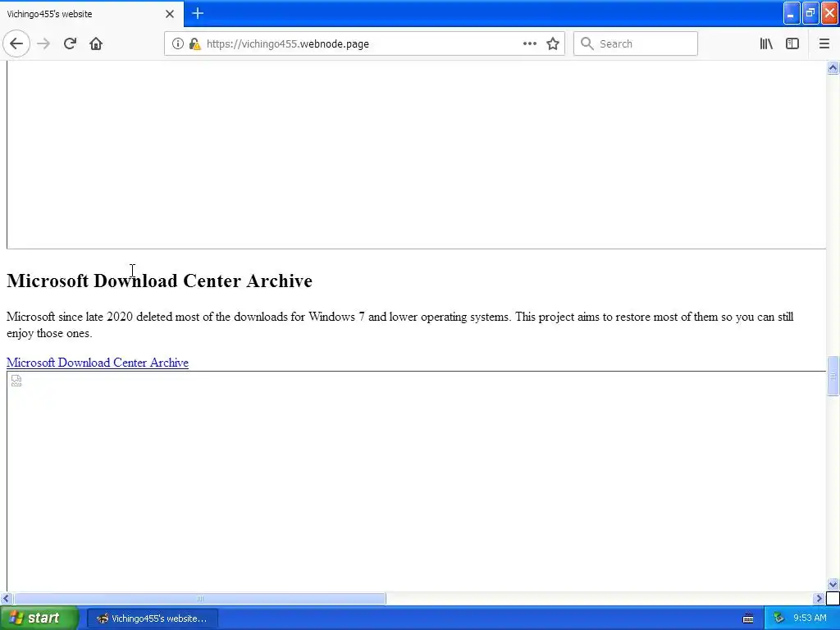This screenshot has height=630, width=840.
Task: Click the paragraph about deleted Windows 7 downloads
Action: [399, 325]
